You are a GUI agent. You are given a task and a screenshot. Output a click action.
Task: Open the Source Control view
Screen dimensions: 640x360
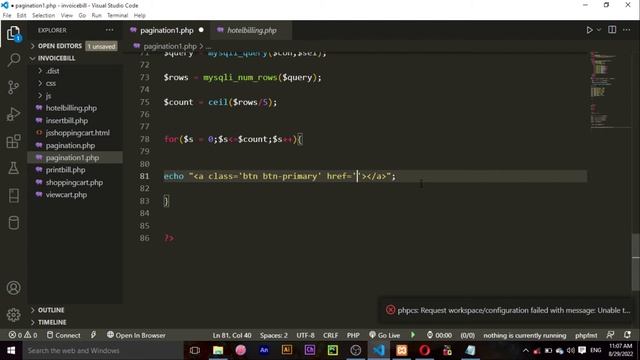pyautogui.click(x=13, y=87)
